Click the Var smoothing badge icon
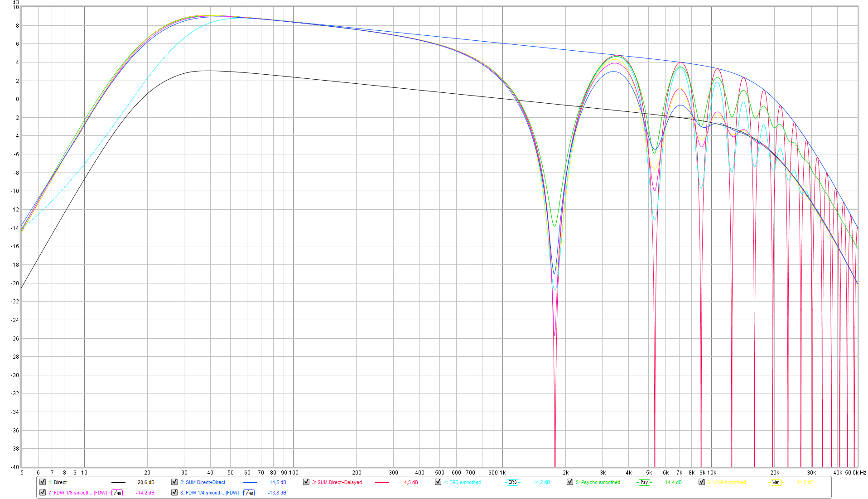 (x=776, y=482)
